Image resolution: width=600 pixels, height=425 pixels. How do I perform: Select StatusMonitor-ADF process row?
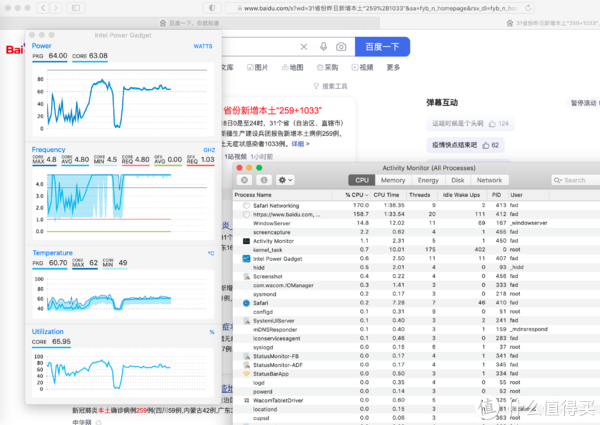tap(416, 365)
